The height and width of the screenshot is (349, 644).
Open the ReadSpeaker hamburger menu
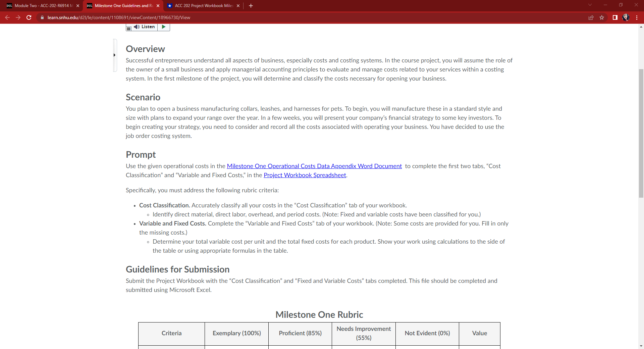(x=129, y=29)
